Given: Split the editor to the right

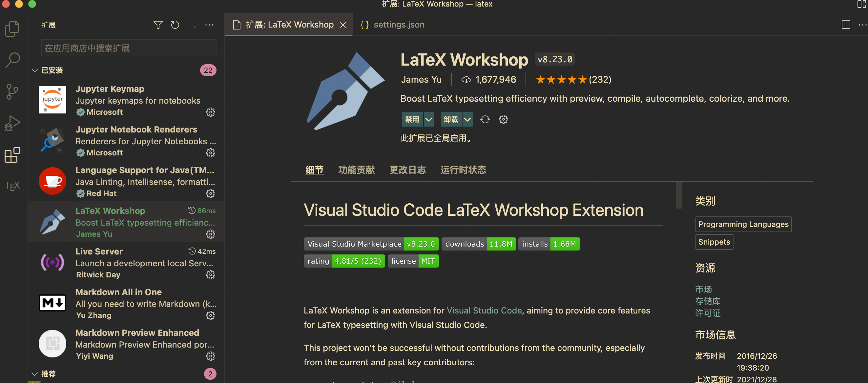Looking at the screenshot, I should click(846, 25).
